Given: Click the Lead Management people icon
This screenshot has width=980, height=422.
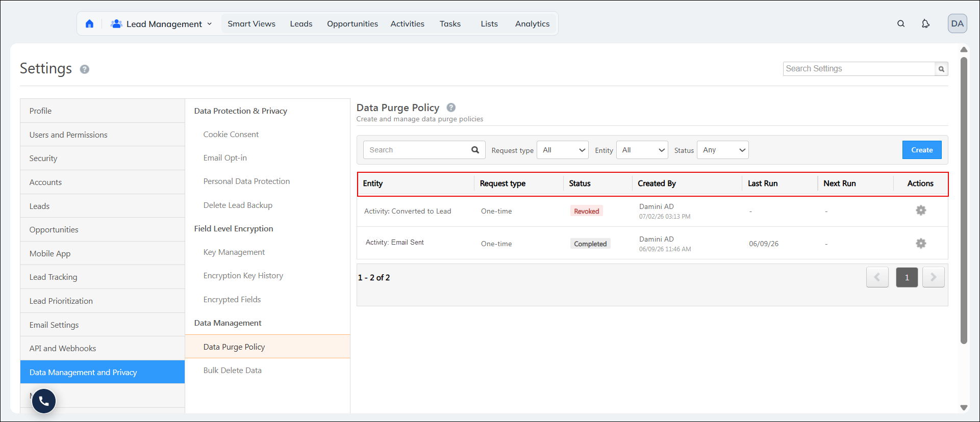Looking at the screenshot, I should [x=116, y=24].
